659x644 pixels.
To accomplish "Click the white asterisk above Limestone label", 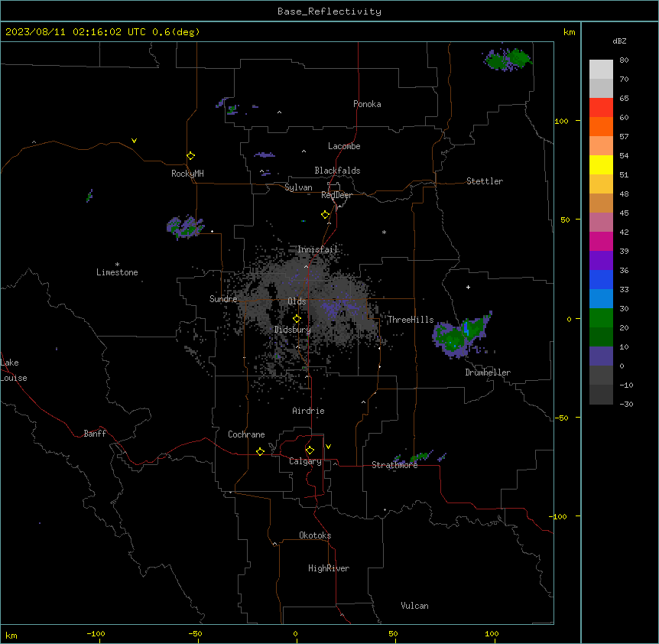I will 117,265.
